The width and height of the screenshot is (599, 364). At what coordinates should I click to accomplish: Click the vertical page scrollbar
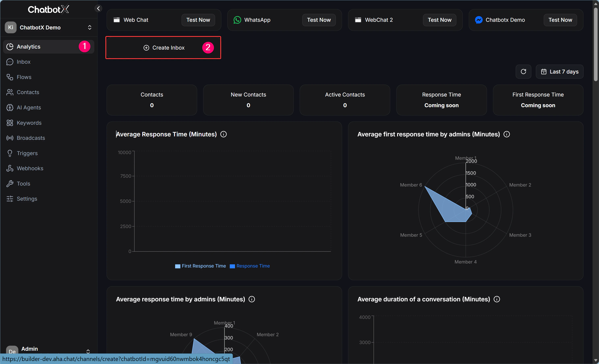[596, 44]
